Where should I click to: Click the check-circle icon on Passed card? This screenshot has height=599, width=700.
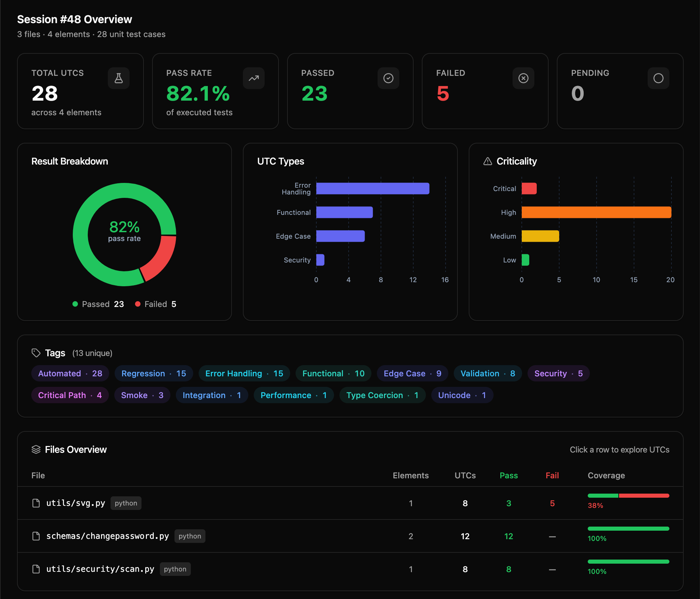(x=388, y=78)
